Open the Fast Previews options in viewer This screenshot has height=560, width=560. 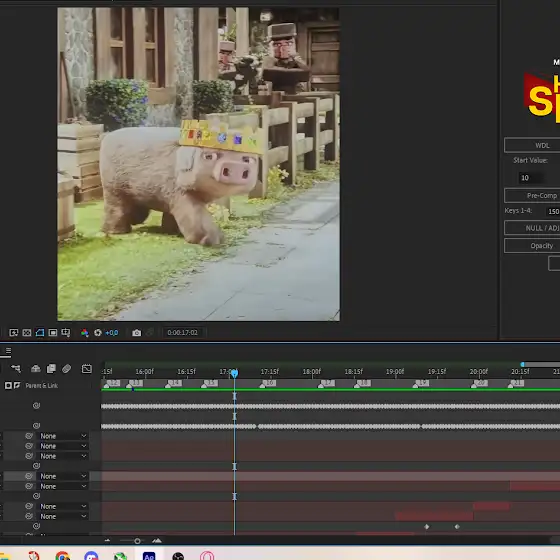coord(14,332)
